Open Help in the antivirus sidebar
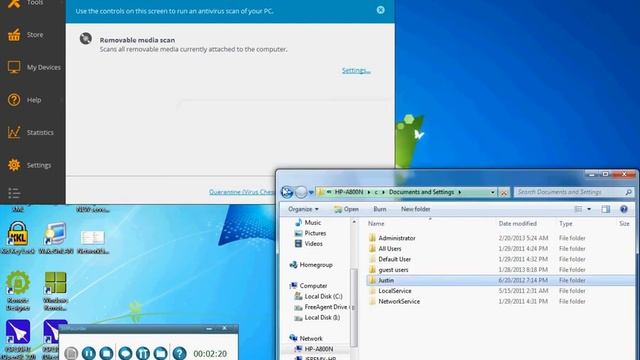Screen dimensions: 640x360 pyautogui.click(x=24, y=100)
